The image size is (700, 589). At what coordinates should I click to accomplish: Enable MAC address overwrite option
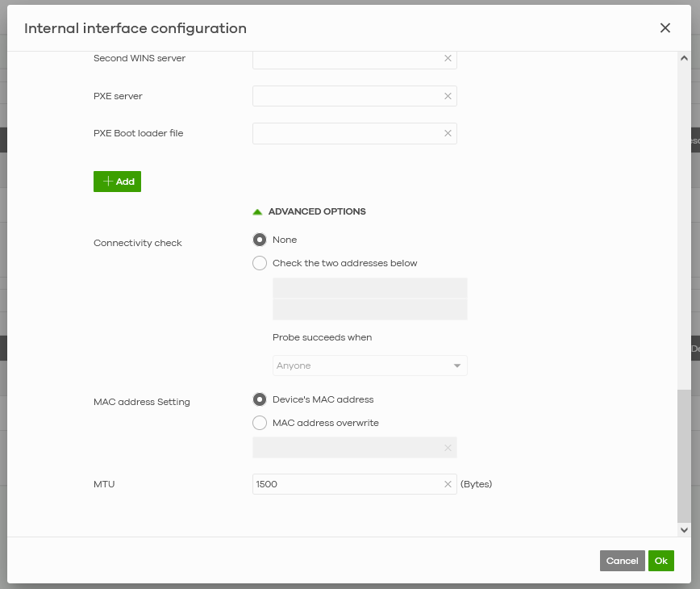coord(260,423)
